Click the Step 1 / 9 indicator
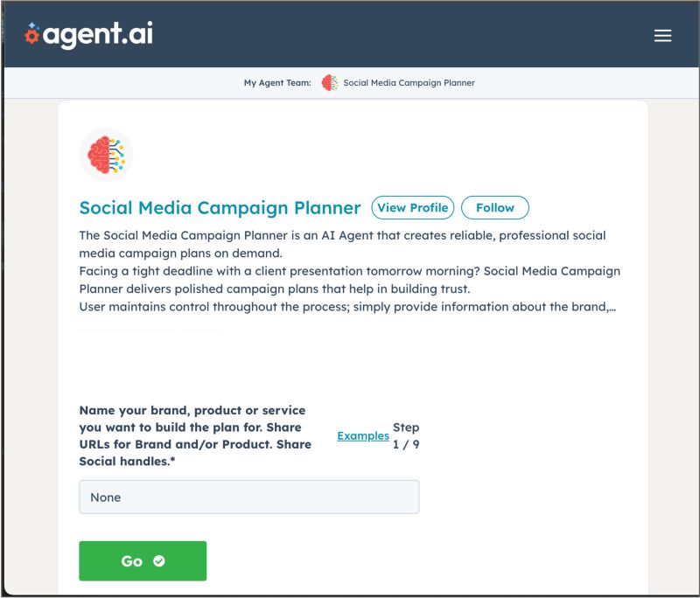Image resolution: width=700 pixels, height=598 pixels. pyautogui.click(x=406, y=435)
